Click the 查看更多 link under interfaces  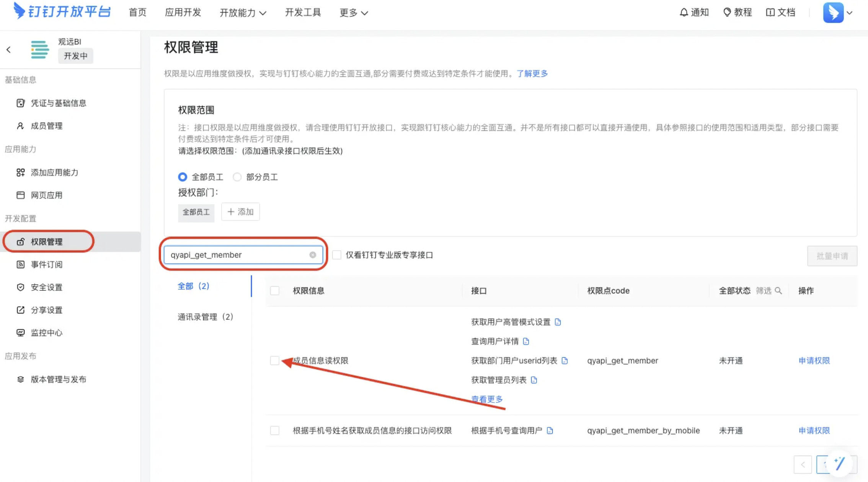487,399
